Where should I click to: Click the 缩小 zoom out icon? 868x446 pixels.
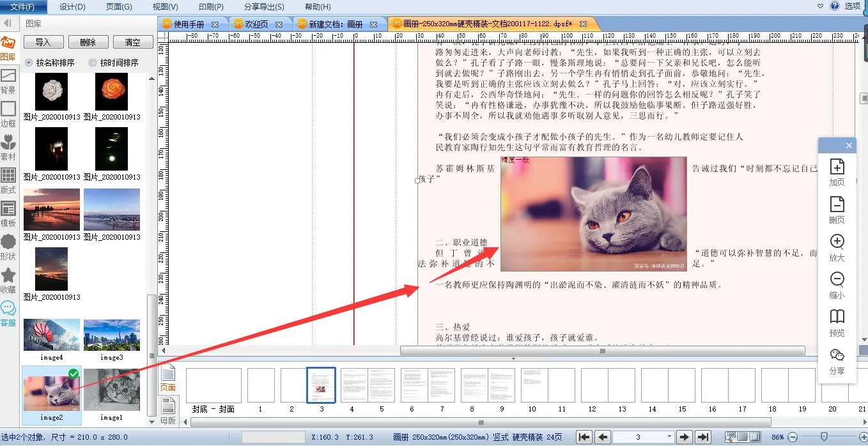click(x=837, y=279)
